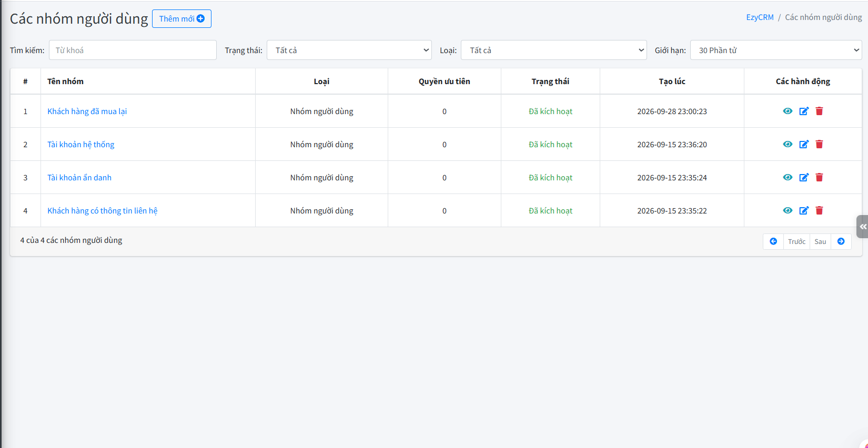This screenshot has height=448, width=868.
Task: Open the Trạng thái filter dropdown
Action: [x=349, y=50]
